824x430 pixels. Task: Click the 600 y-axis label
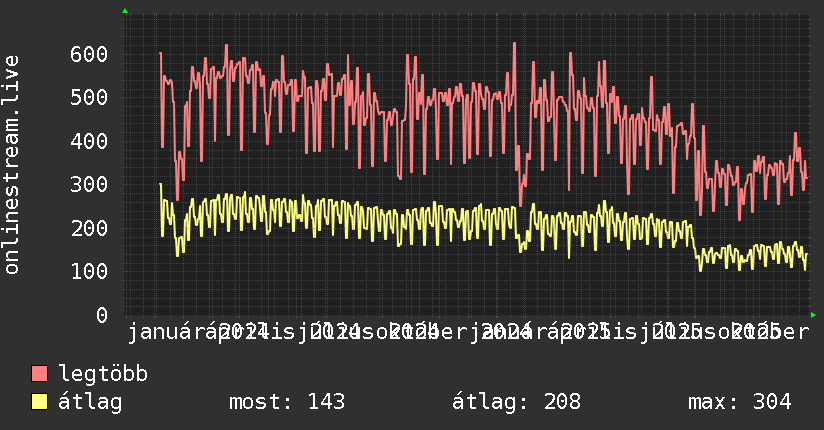[x=89, y=54]
